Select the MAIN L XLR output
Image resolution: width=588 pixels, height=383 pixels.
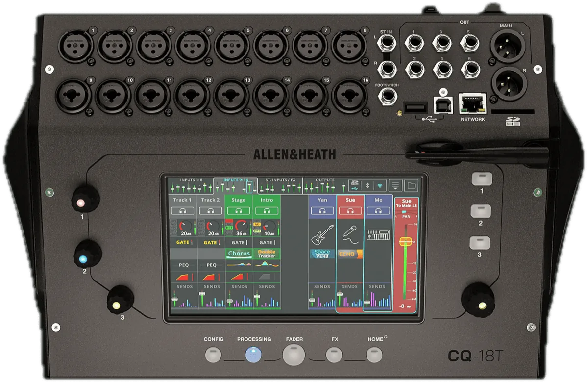tap(508, 47)
